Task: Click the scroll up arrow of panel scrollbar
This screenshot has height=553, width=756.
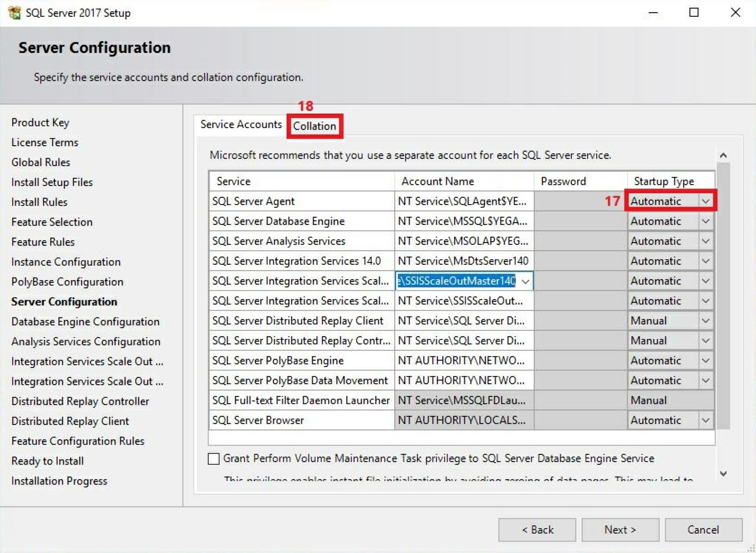Action: click(x=723, y=156)
